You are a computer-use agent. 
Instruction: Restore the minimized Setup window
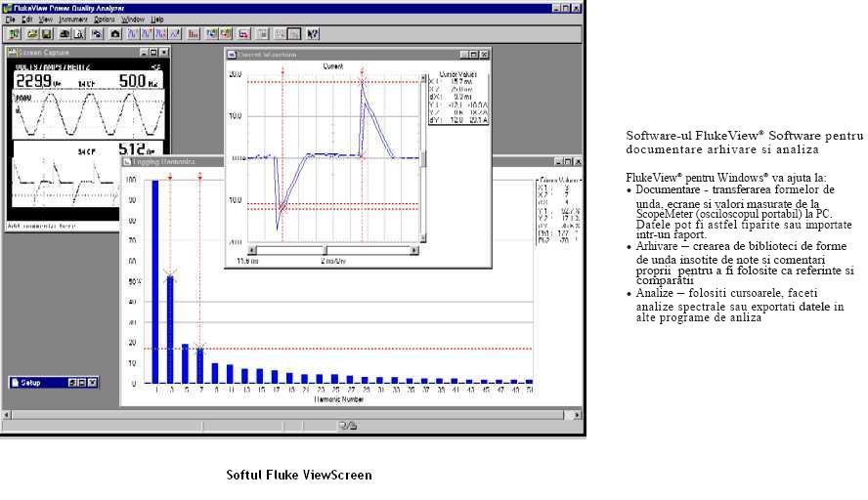[x=72, y=382]
